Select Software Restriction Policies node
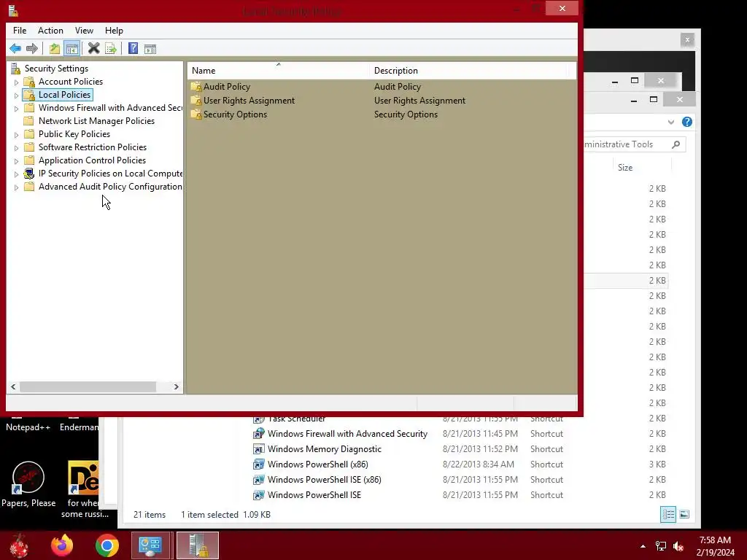 point(93,147)
